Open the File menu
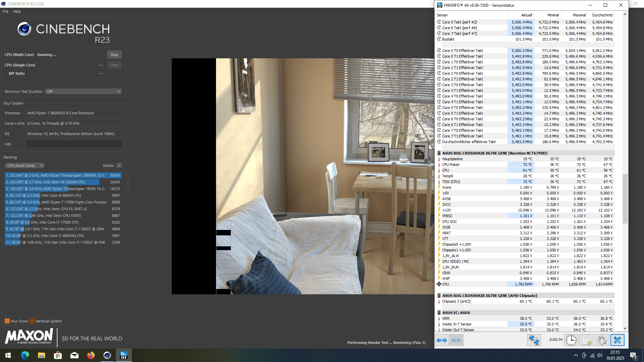This screenshot has width=644, height=362. (x=5, y=11)
